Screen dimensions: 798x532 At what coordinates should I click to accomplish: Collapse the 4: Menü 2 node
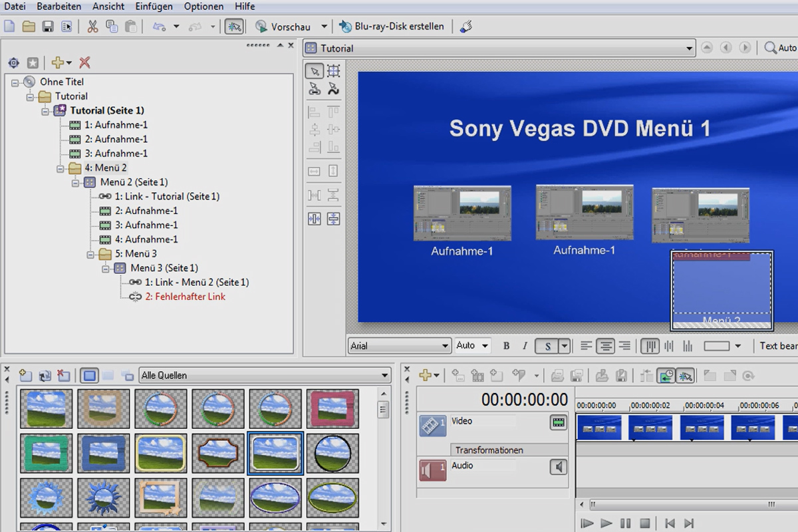pyautogui.click(x=61, y=168)
